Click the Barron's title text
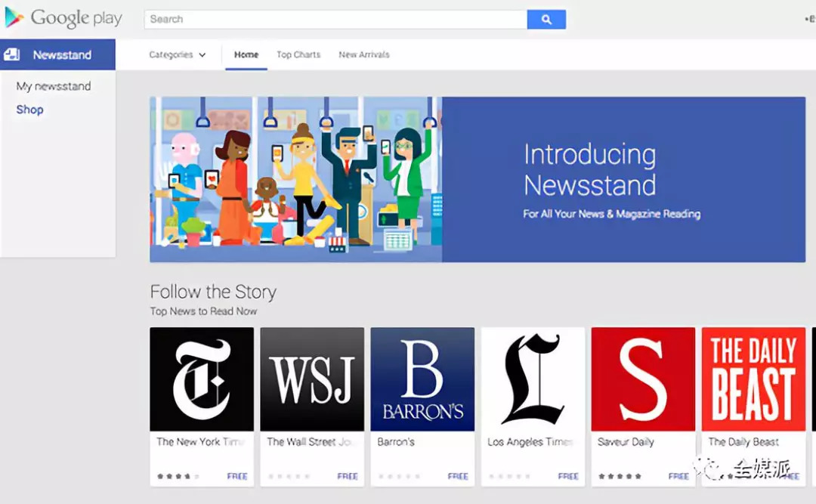 click(395, 441)
